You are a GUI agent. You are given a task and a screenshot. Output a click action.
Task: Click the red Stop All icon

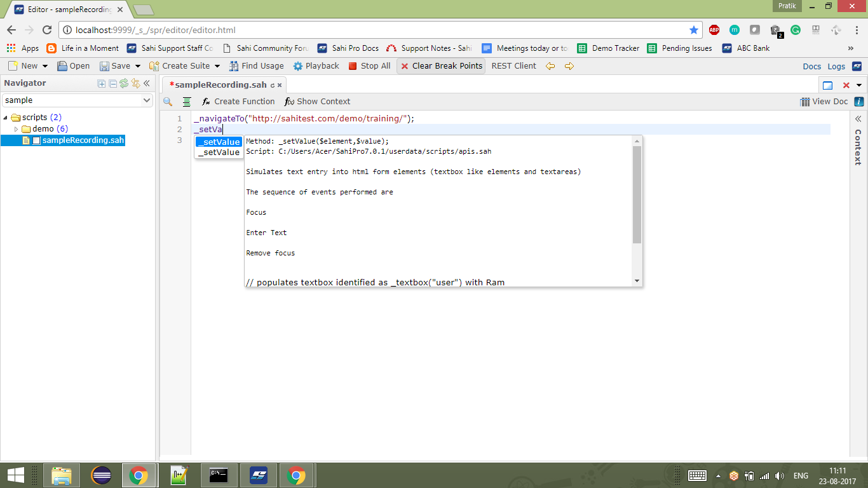[353, 66]
